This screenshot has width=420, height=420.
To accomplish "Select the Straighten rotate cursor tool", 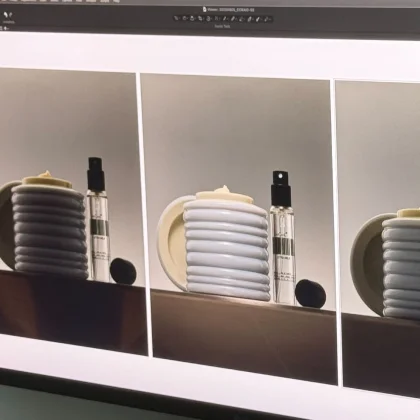I will tap(208, 19).
